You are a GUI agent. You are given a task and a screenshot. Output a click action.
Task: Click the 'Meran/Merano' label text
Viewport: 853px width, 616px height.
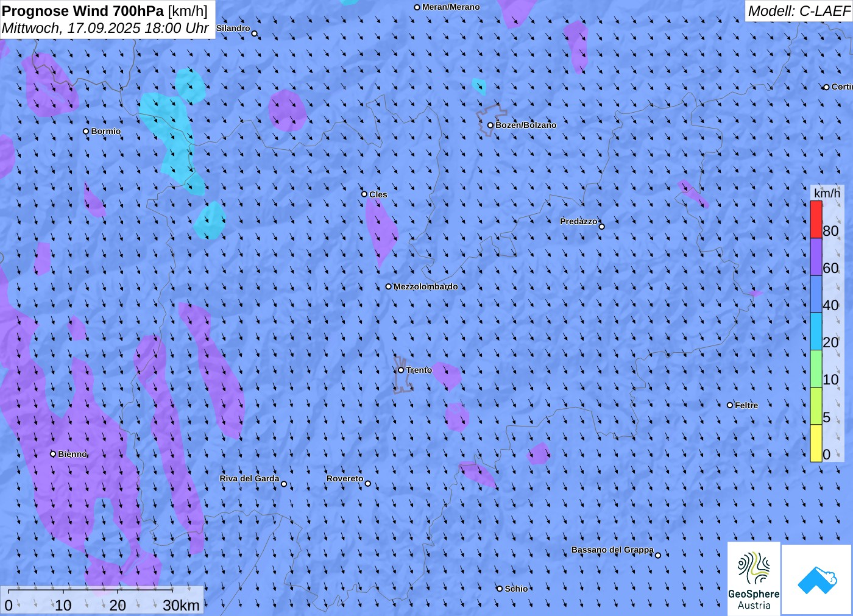click(x=451, y=7)
